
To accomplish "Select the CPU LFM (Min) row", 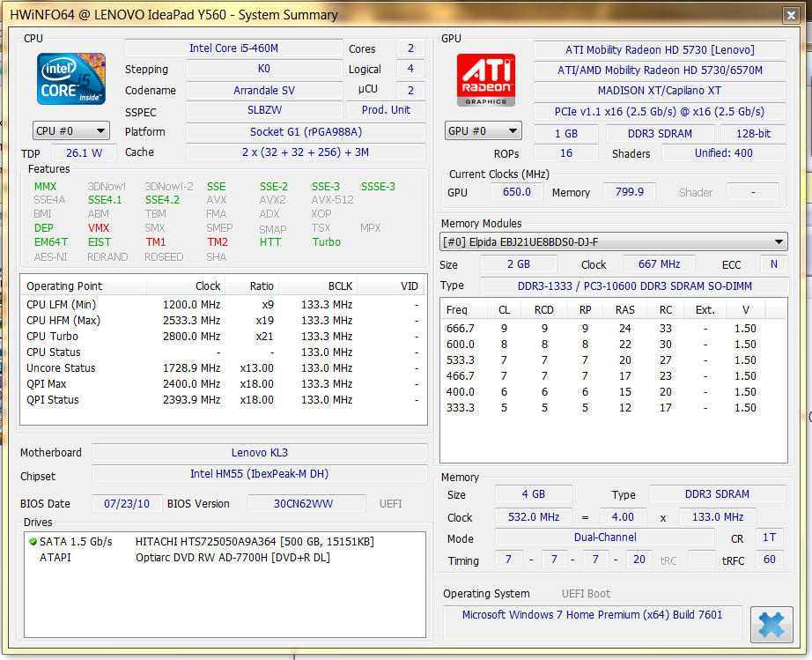I will pos(223,305).
